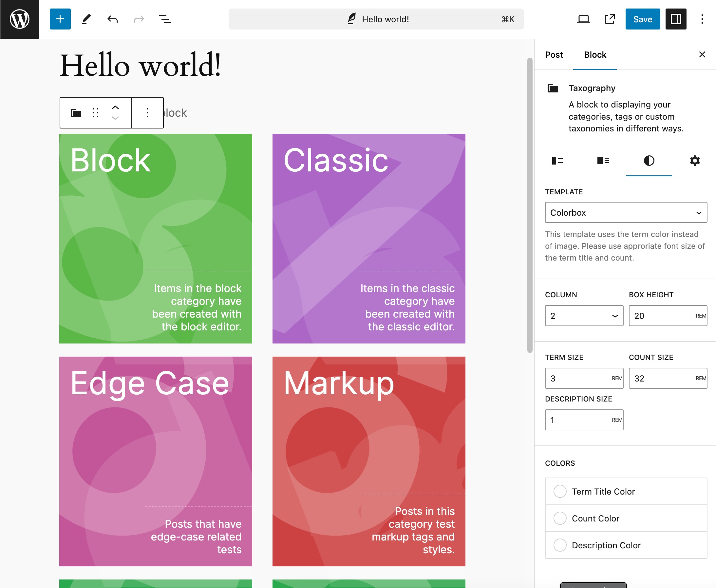Switch to the Post tab
Viewport: 716px width, 588px height.
pos(554,55)
